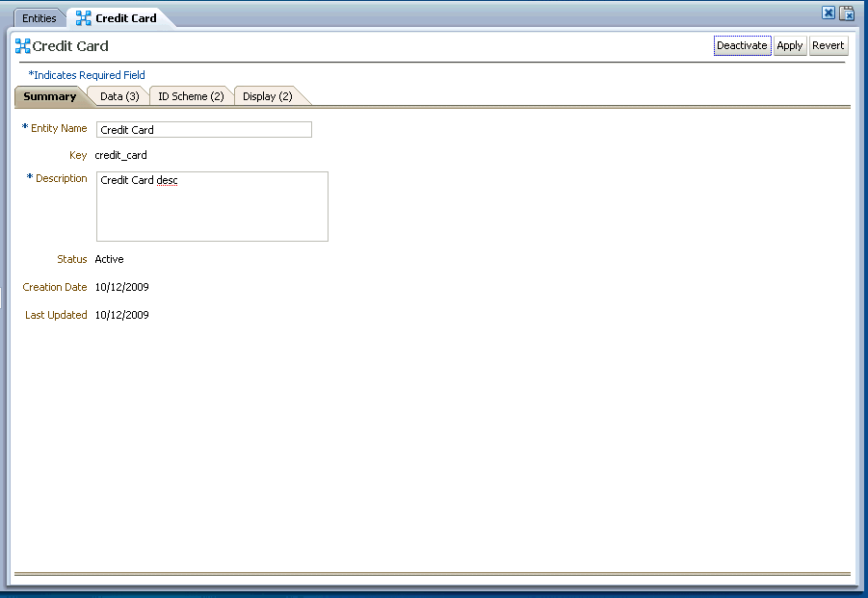The height and width of the screenshot is (598, 868).
Task: Click the Deactivate button
Action: [742, 45]
